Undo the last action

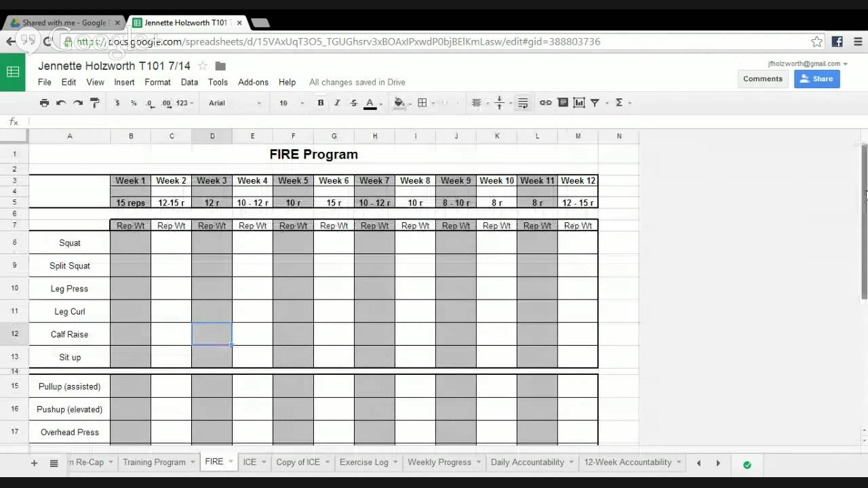pos(61,103)
